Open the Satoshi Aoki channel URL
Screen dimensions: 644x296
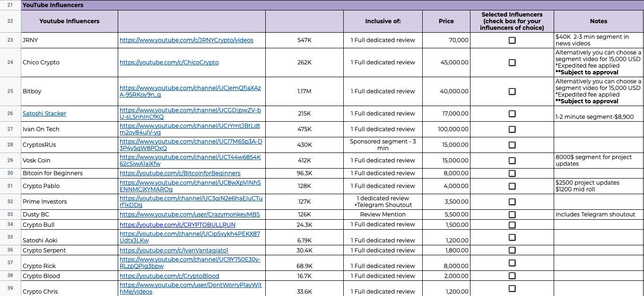point(190,237)
